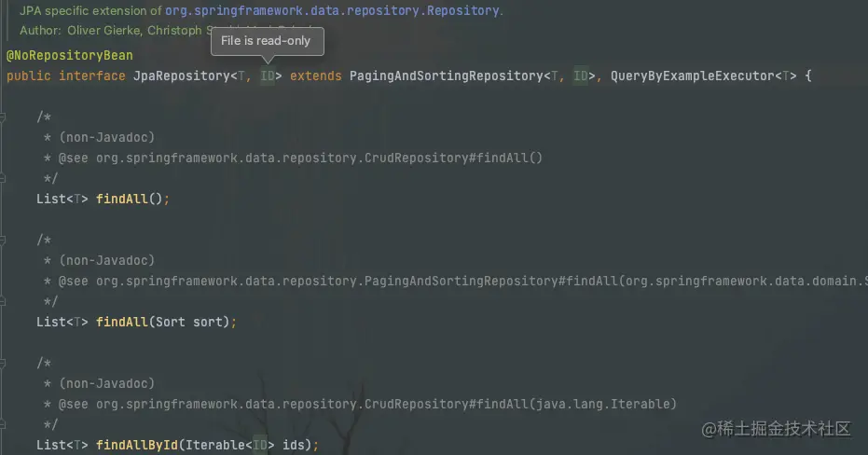Click (non-Javadoc) in the first comment

107,137
